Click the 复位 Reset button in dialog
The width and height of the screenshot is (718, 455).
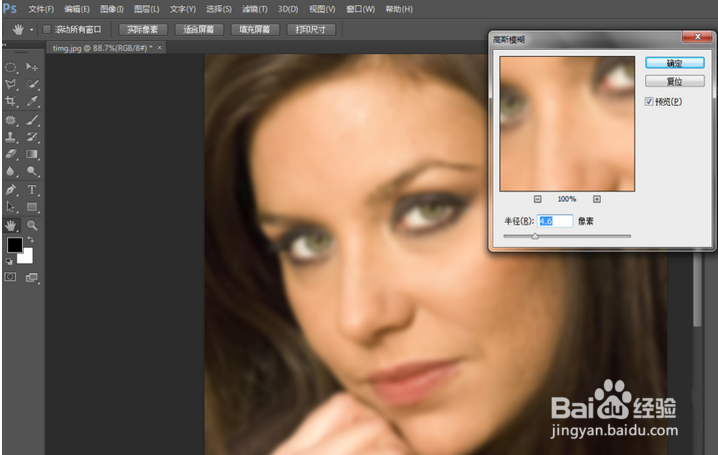click(674, 81)
